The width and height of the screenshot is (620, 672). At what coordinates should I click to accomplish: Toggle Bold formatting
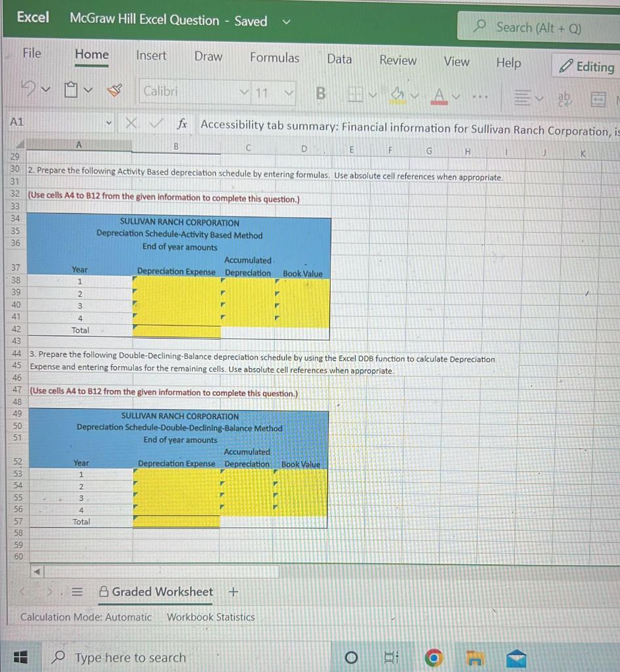(x=321, y=93)
